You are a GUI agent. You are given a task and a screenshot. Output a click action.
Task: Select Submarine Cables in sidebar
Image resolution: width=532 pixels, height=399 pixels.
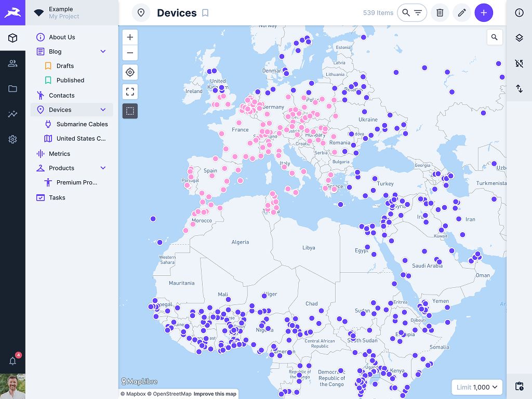[82, 124]
